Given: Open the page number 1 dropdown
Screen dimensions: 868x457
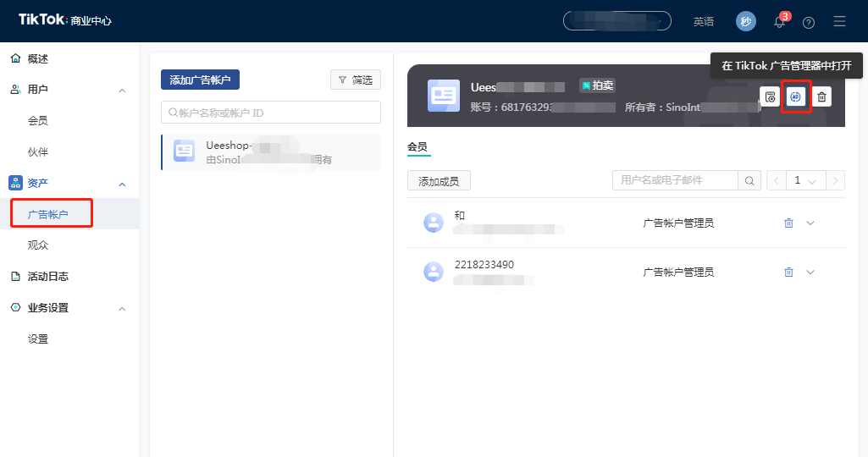Looking at the screenshot, I should pos(805,180).
